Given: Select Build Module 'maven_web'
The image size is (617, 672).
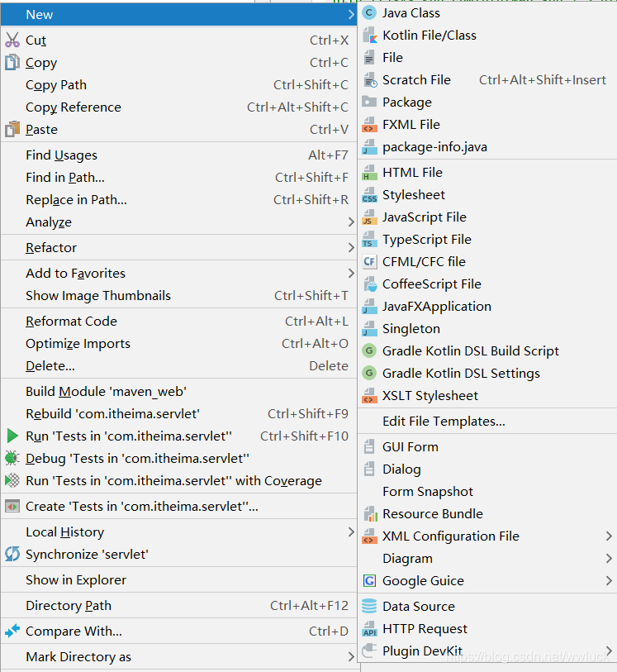Looking at the screenshot, I should [178, 392].
